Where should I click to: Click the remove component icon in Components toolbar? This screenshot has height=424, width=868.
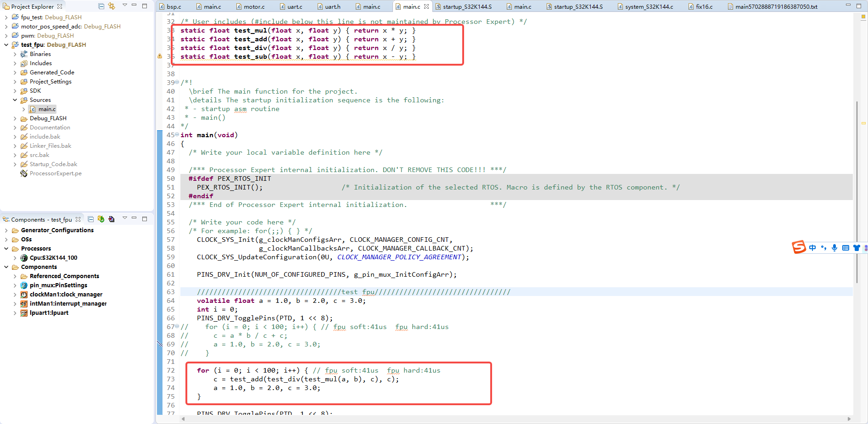112,219
